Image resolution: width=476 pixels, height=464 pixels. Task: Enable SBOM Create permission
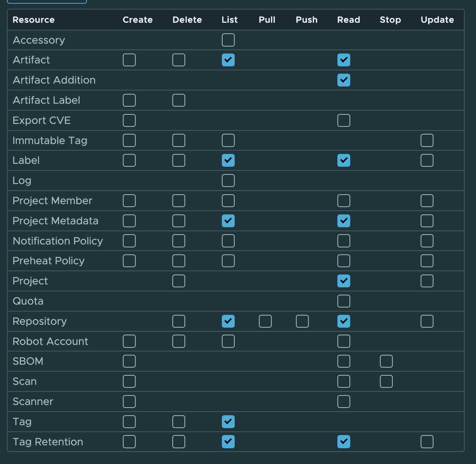point(129,361)
